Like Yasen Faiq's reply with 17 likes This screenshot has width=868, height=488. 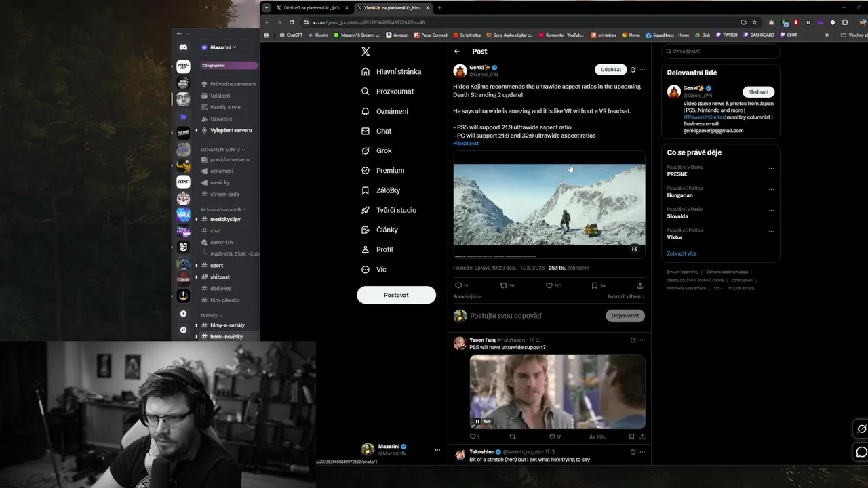coord(555,436)
